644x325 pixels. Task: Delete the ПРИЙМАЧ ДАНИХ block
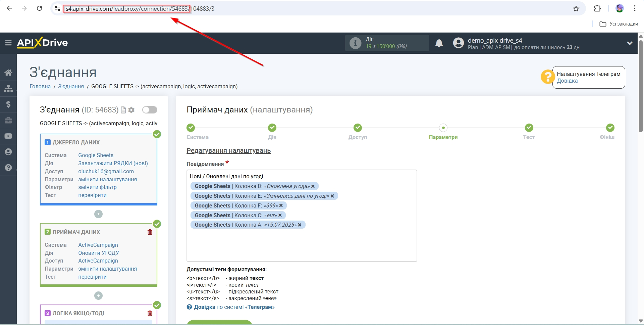click(150, 232)
